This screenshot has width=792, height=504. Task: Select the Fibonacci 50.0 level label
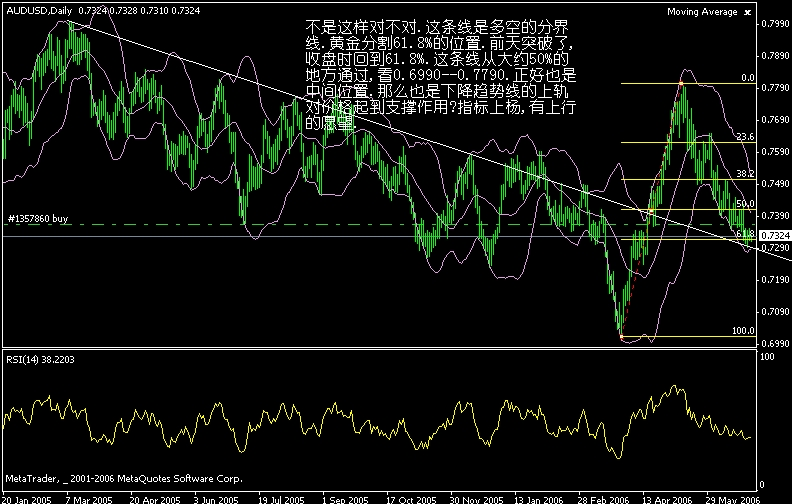743,203
